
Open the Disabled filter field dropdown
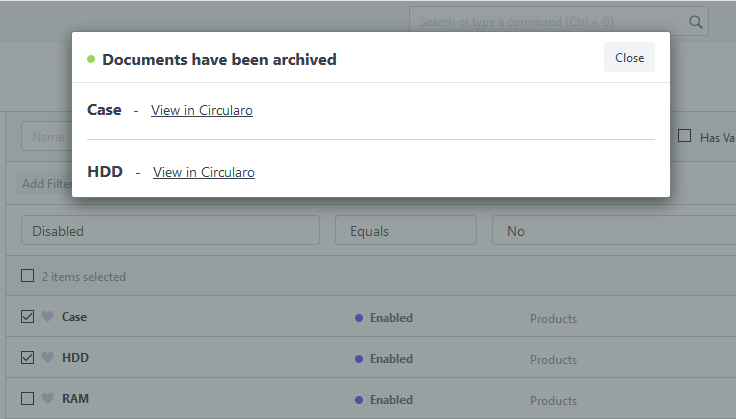coord(170,230)
